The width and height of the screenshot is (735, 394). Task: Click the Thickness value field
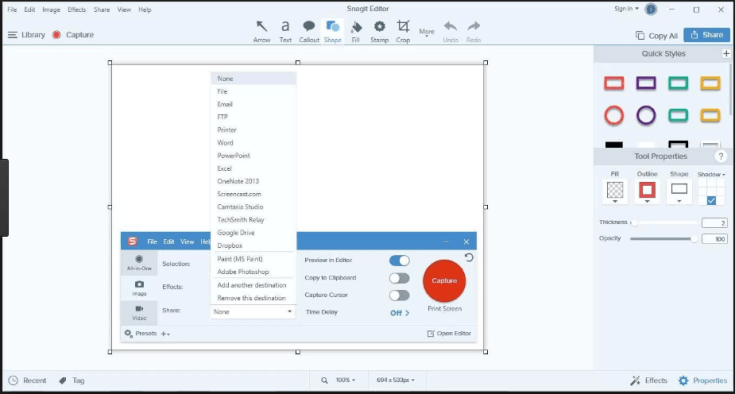click(714, 223)
